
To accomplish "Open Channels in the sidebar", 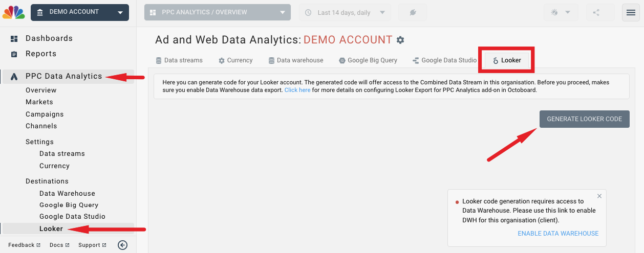I will click(x=41, y=126).
